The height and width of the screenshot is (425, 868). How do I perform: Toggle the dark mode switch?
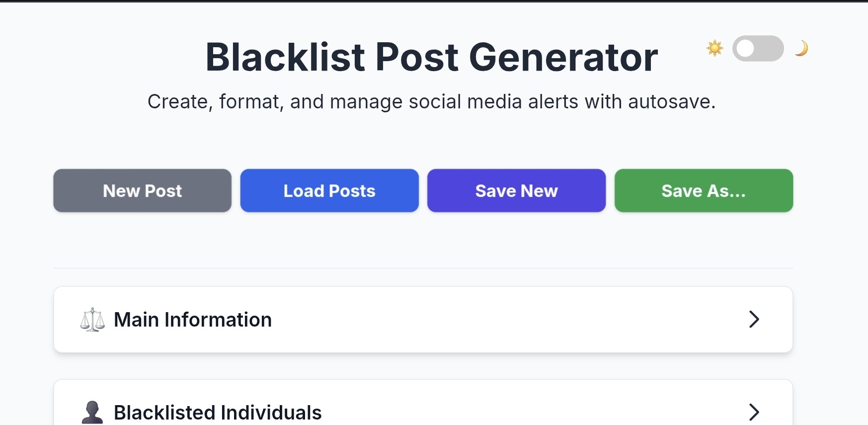758,48
